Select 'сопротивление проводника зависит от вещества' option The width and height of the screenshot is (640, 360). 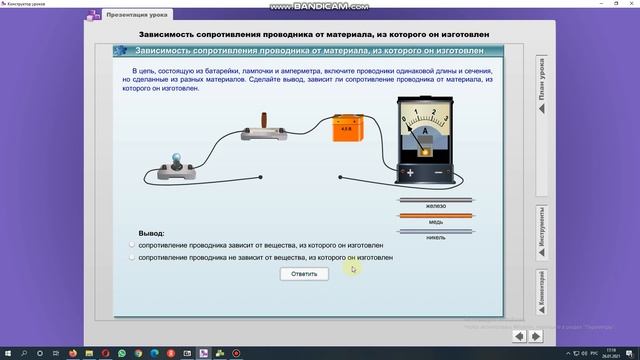pos(131,245)
